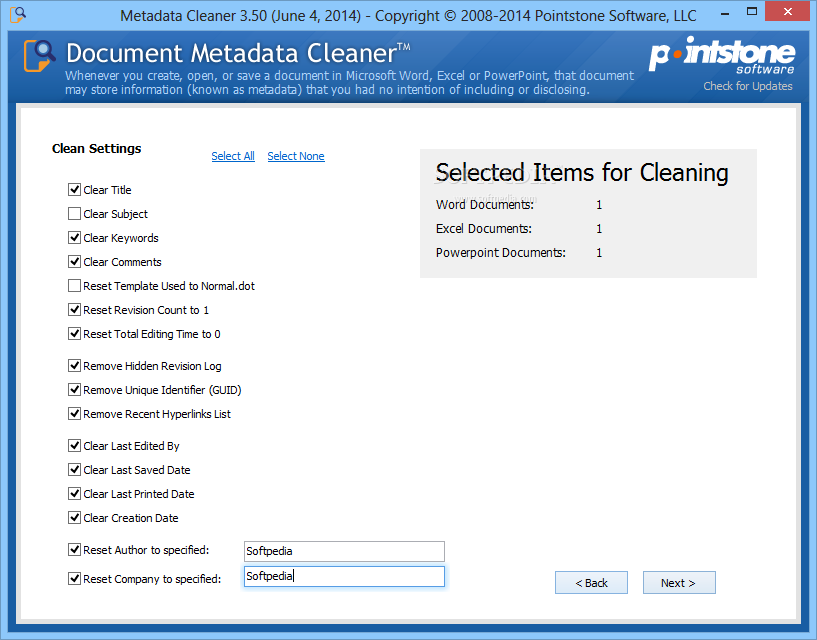
Task: Toggle Clear Keywords checkbox
Action: [x=75, y=238]
